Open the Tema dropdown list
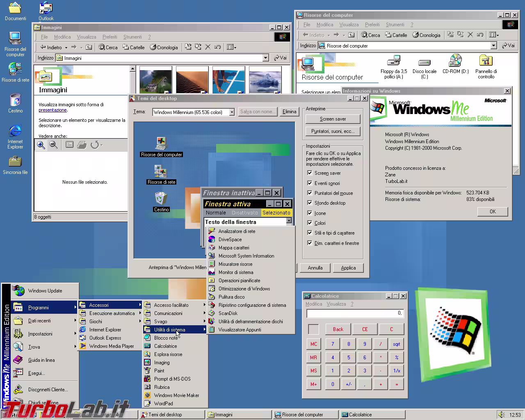Viewport: 525px width, 420px height. [x=232, y=112]
